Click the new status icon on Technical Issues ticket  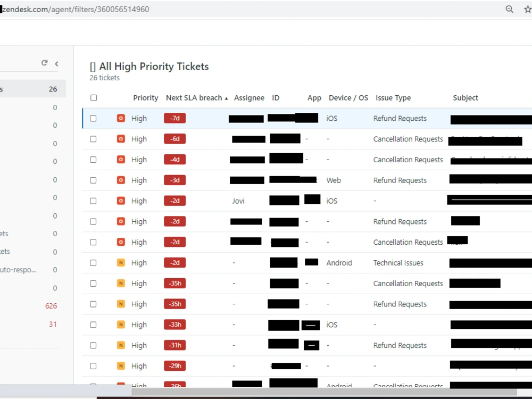click(x=121, y=263)
